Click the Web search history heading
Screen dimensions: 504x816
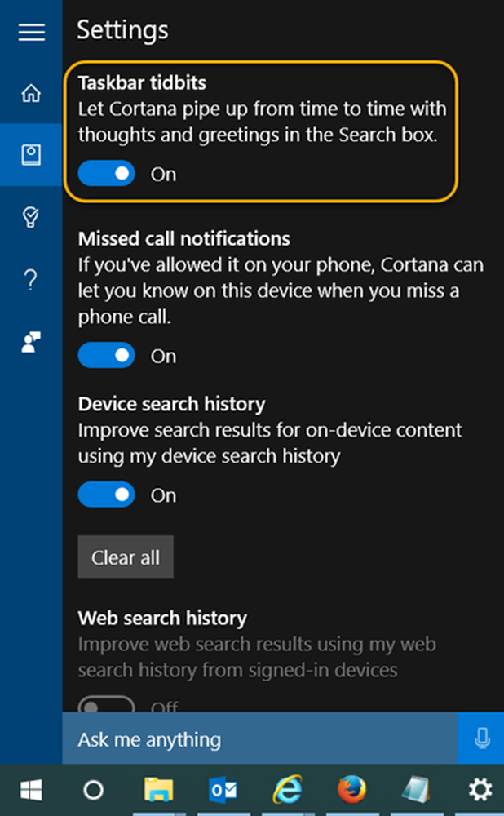tap(162, 619)
